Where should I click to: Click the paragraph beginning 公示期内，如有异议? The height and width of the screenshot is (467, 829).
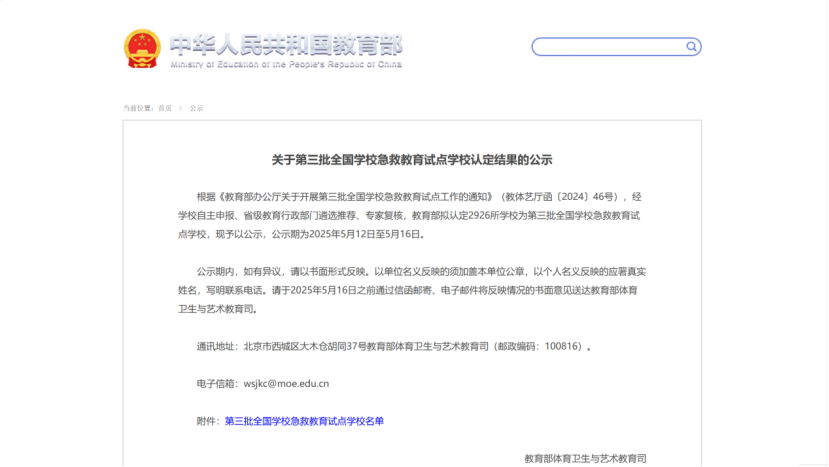pyautogui.click(x=412, y=290)
